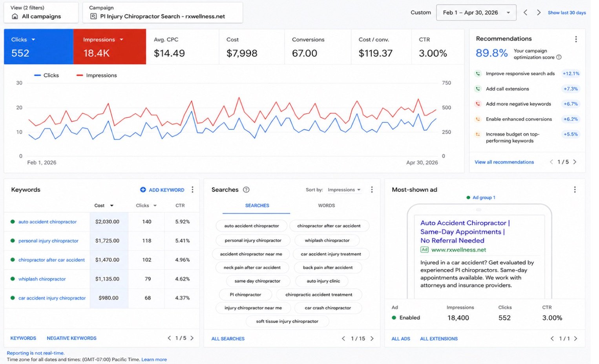Toggle the Impressions series in chart legend
The width and height of the screenshot is (599, 364).
pyautogui.click(x=97, y=75)
